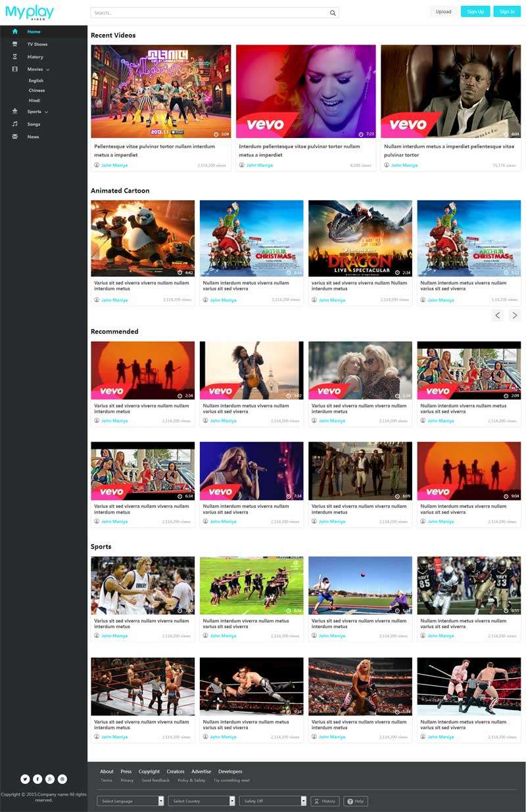Open the Facebook social icon in footer
Viewport: 526px width, 812px height.
(x=37, y=779)
